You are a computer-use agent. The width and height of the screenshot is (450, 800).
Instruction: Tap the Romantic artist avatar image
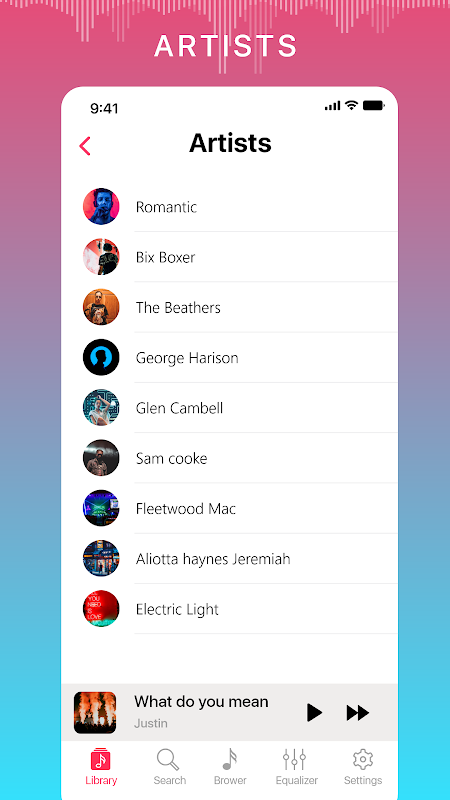click(101, 207)
